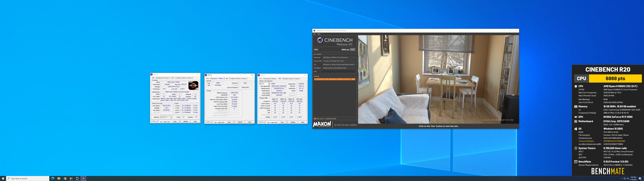Switch to Graphics tab in Memory-tab CPU-Z window
Viewport: 644px width, 181px height.
[233, 79]
